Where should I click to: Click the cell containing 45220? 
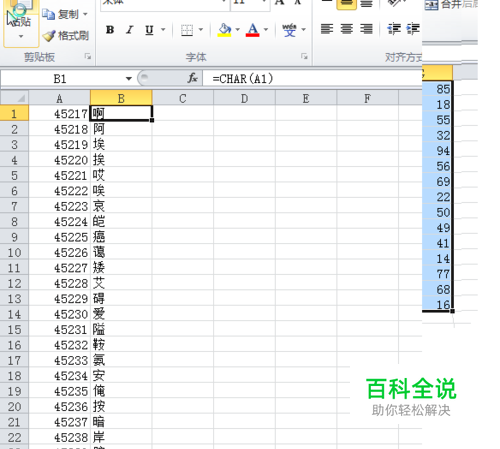(x=60, y=160)
